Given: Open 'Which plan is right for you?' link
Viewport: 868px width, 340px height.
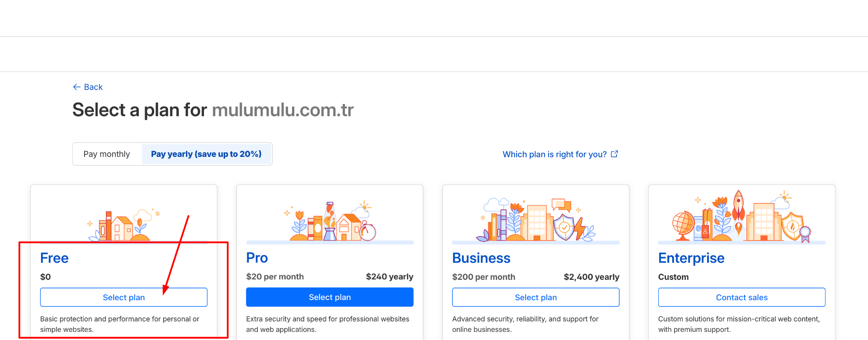Looking at the screenshot, I should tap(555, 155).
